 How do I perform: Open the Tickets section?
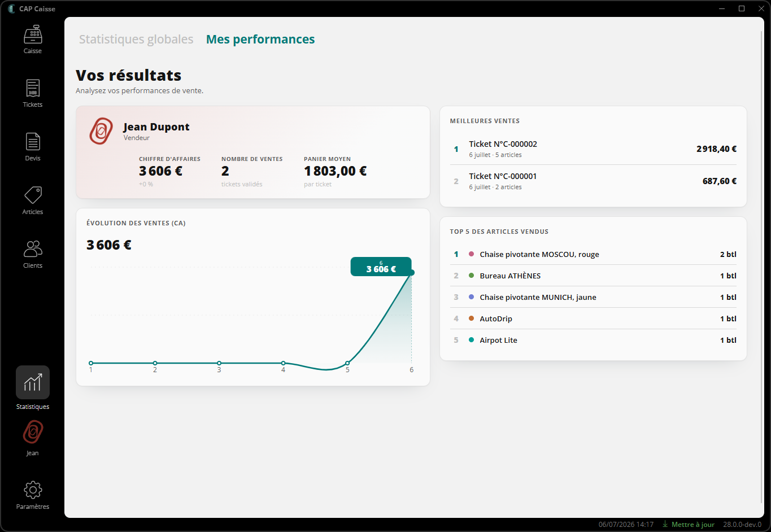coord(33,93)
